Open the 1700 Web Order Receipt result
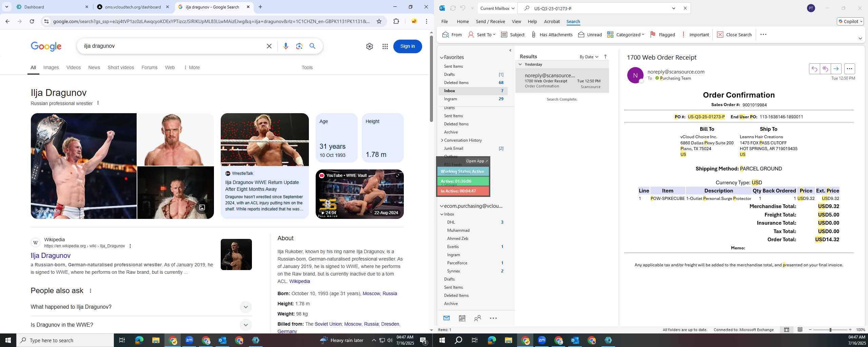Viewport: 868px width, 347px height. coord(562,81)
